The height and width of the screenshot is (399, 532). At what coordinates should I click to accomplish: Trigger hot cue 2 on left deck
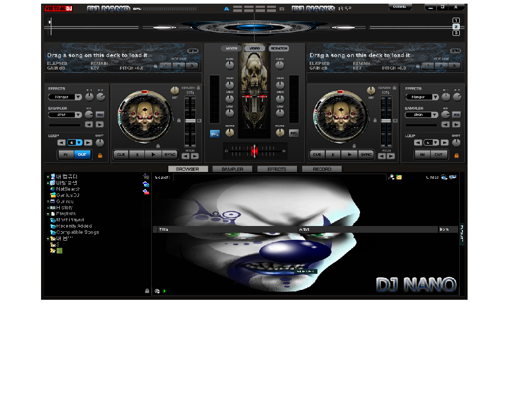coord(179,66)
